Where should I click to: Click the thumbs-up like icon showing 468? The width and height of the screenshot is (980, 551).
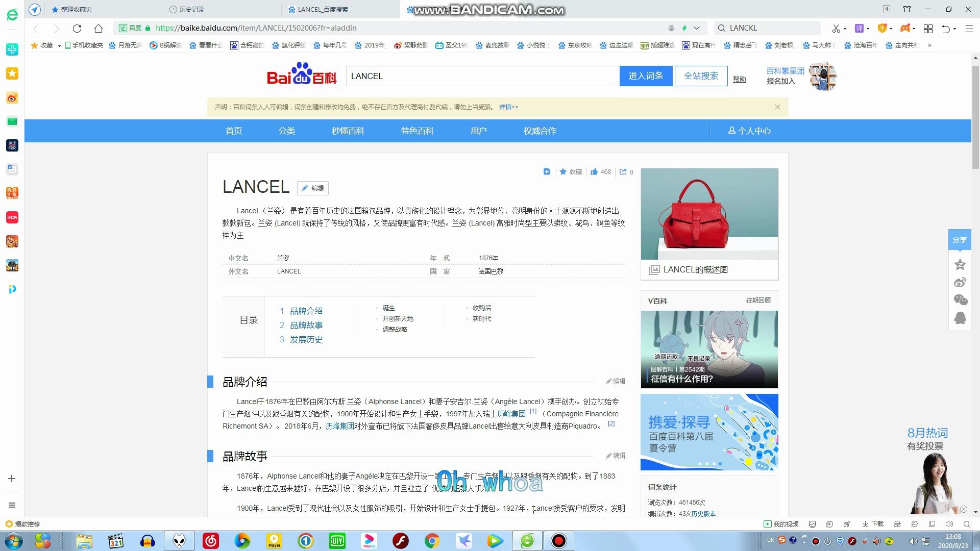point(601,172)
